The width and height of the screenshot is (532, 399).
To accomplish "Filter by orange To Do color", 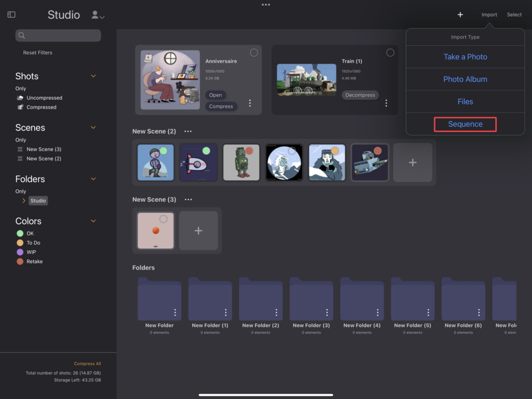I will [x=29, y=243].
